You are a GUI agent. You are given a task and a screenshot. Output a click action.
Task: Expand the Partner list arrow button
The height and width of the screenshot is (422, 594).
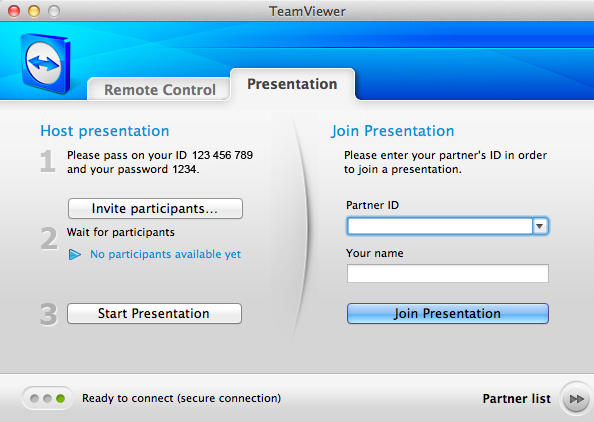tap(576, 399)
